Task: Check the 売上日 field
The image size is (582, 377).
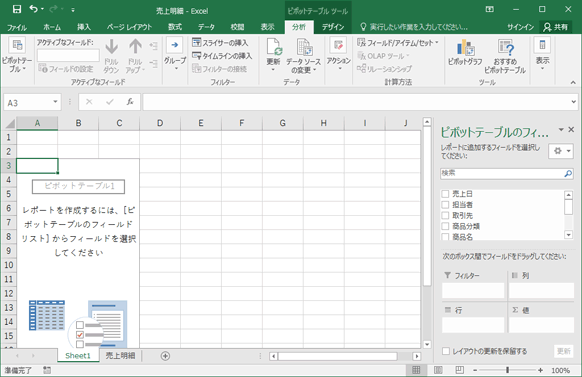Action: coord(445,194)
